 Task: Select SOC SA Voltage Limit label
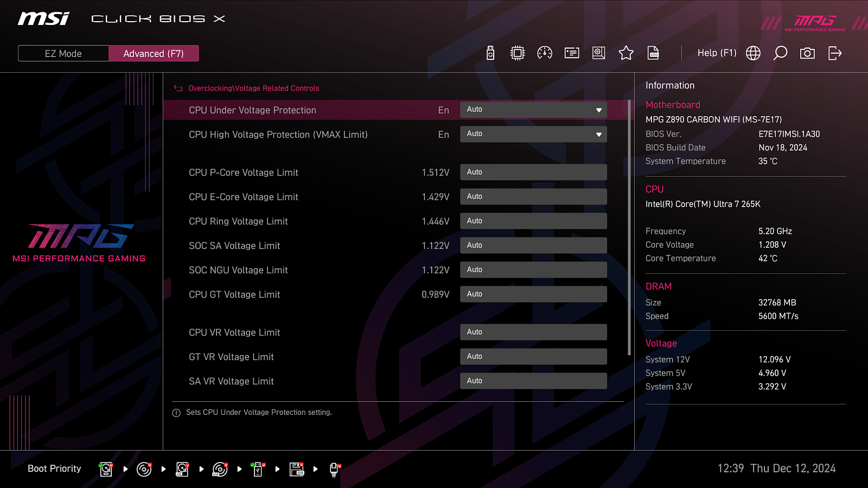point(234,246)
